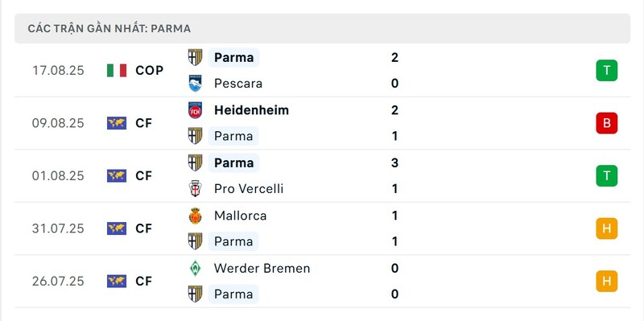The width and height of the screenshot is (644, 321).
Task: Open the Heidenheim team name link
Action: coord(251,110)
